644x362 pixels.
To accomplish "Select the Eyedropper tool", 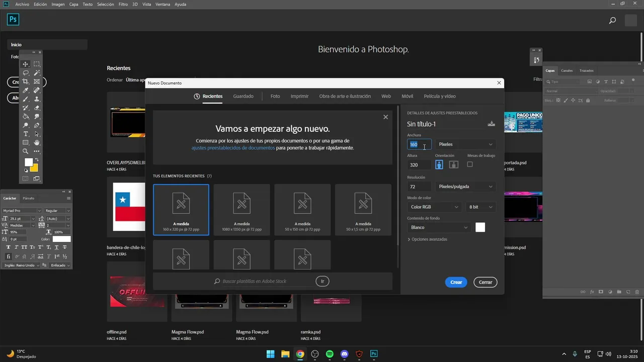I will (26, 90).
